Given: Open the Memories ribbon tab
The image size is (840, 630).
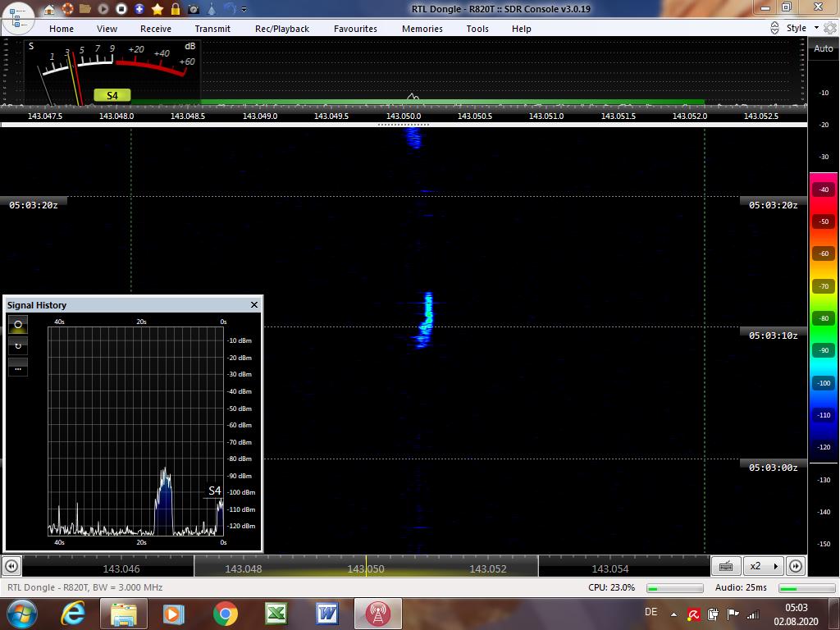Looking at the screenshot, I should pos(422,29).
